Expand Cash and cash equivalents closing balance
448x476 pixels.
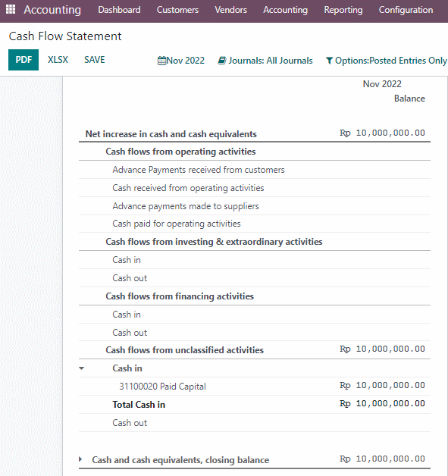tap(80, 459)
